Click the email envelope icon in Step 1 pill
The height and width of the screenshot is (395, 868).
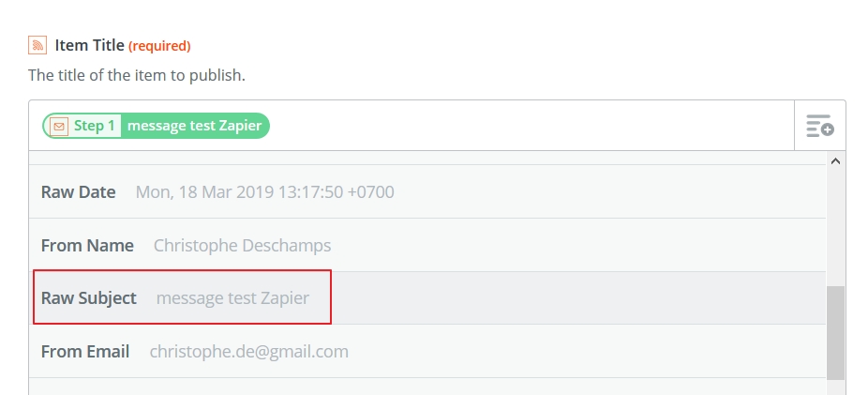click(59, 127)
